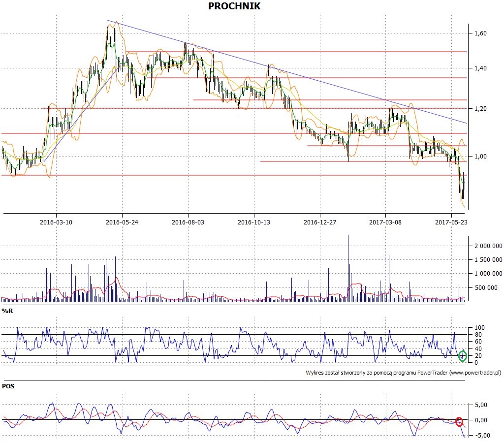The image size is (504, 442).
Task: Click the 1,40 price axis label
Action: [480, 68]
